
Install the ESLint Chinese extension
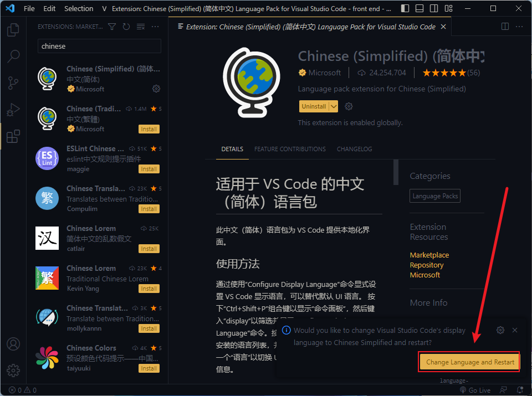pos(149,169)
